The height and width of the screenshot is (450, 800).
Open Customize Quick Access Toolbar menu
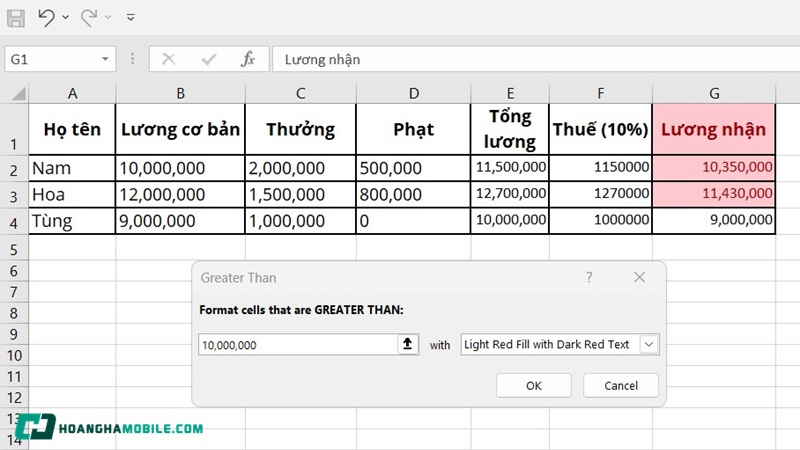(x=131, y=17)
